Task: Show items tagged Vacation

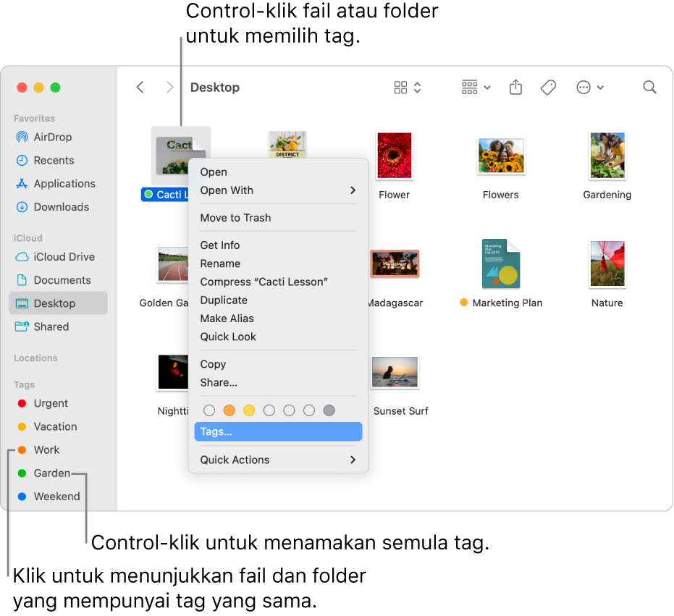Action: (47, 426)
